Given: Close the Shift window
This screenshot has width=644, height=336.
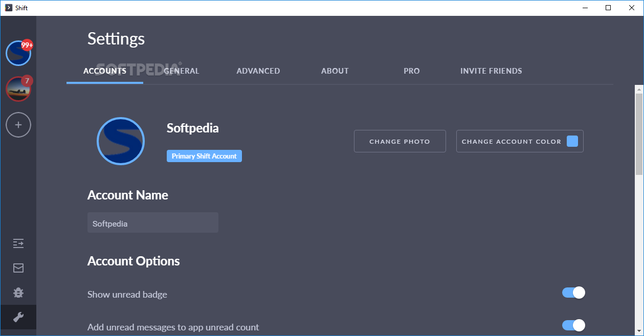Looking at the screenshot, I should (632, 8).
